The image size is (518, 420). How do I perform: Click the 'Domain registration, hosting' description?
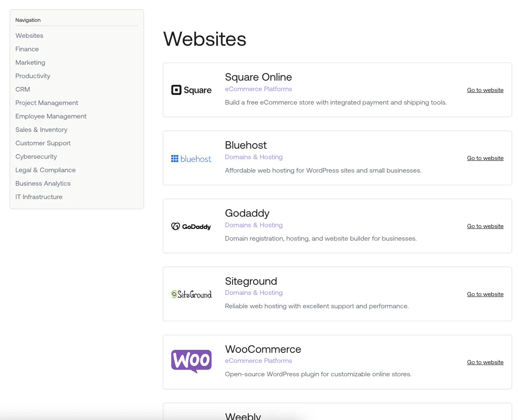(x=321, y=239)
